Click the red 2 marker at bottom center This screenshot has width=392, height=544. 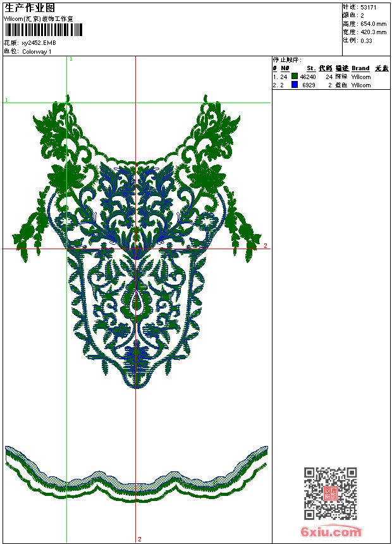(139, 539)
